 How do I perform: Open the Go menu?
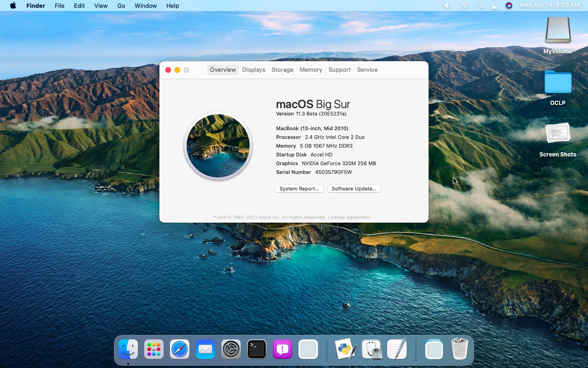tap(121, 6)
